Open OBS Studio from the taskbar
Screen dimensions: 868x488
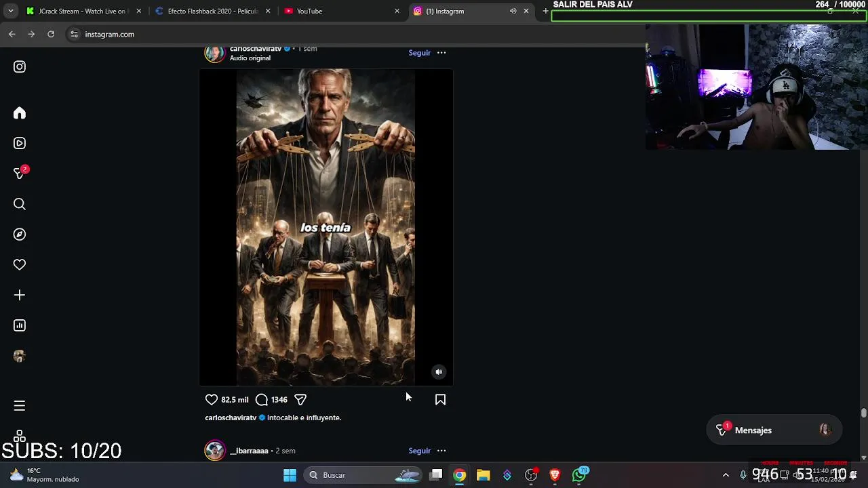531,475
